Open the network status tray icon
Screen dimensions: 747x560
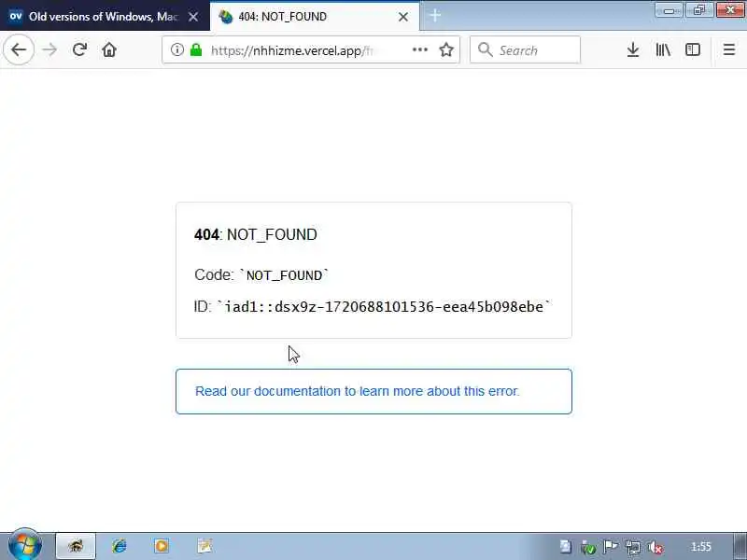click(x=633, y=547)
